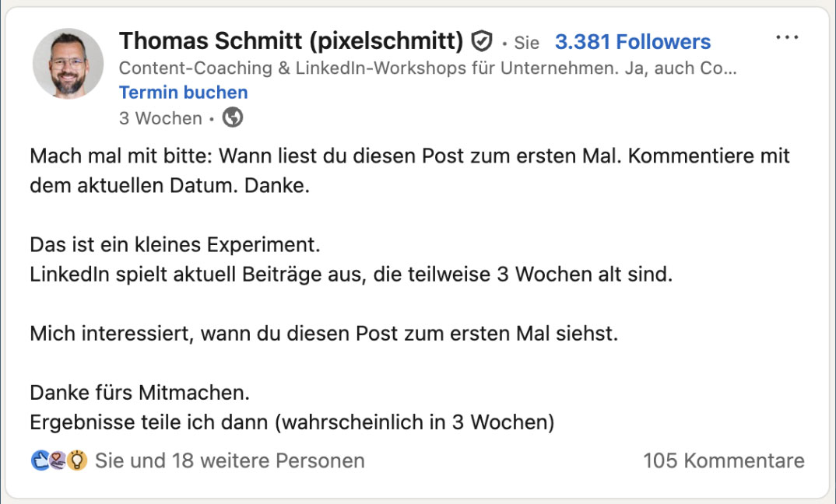This screenshot has width=836, height=504.
Task: Open the Thomas Schmitt (pixelschmitt) profile name
Action: tap(292, 41)
